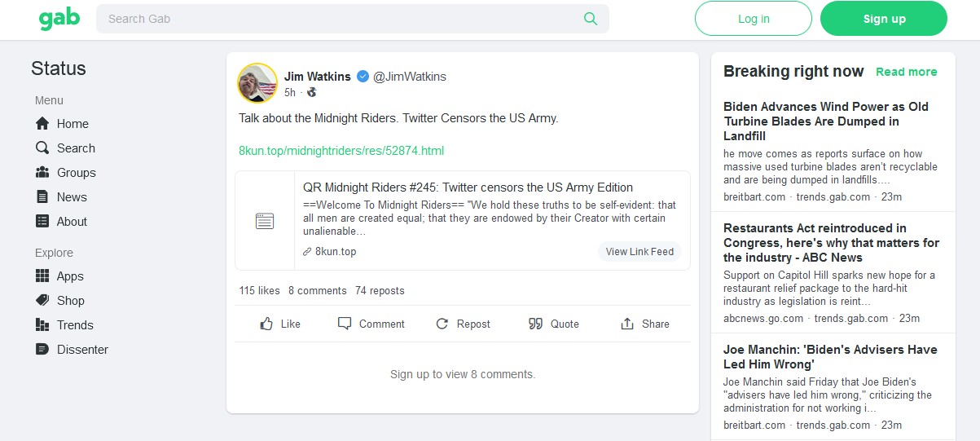
Task: Click the globe visibility icon next to 5h
Action: (x=311, y=93)
